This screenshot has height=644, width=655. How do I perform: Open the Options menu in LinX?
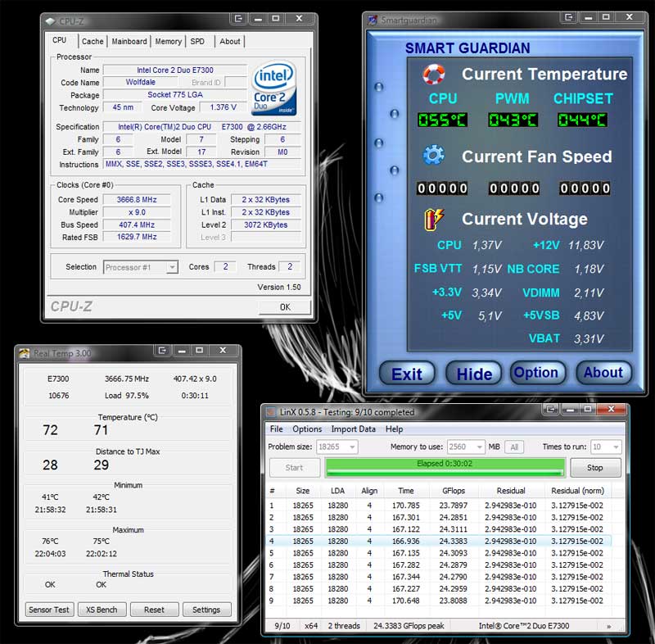(307, 429)
